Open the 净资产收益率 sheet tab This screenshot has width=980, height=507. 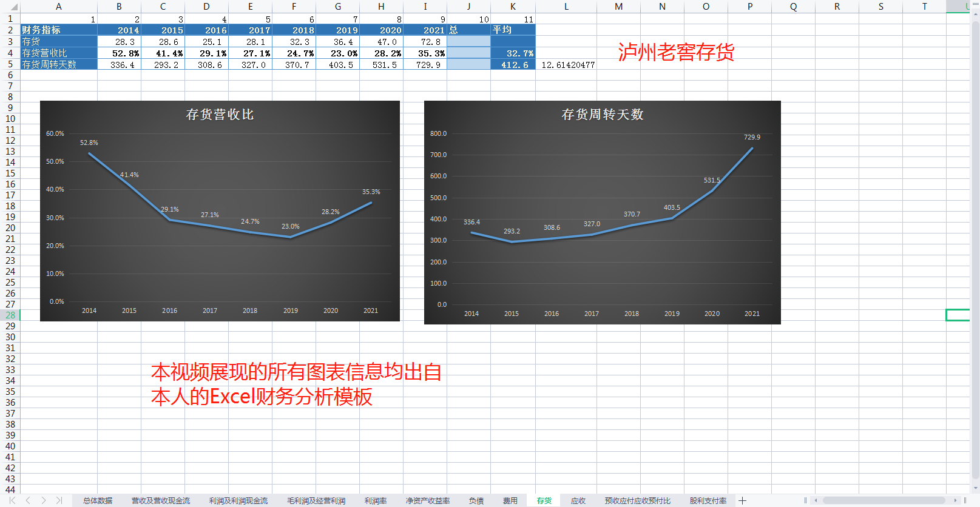tap(428, 500)
